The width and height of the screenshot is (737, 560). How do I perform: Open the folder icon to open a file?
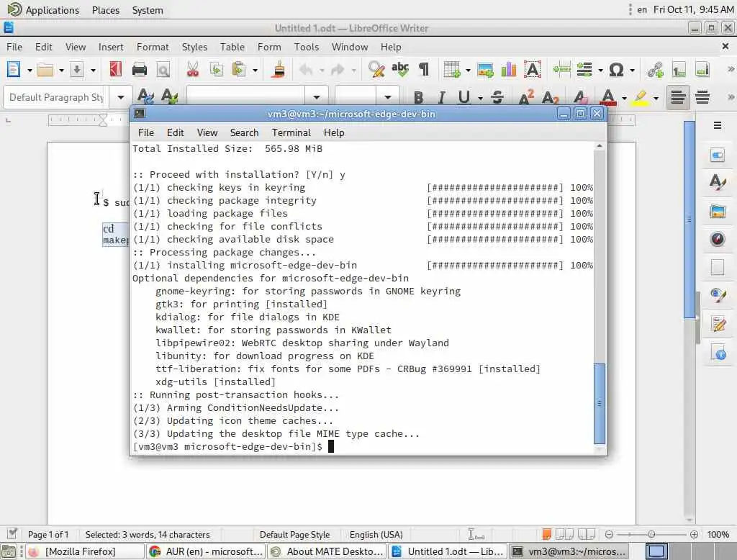point(45,70)
